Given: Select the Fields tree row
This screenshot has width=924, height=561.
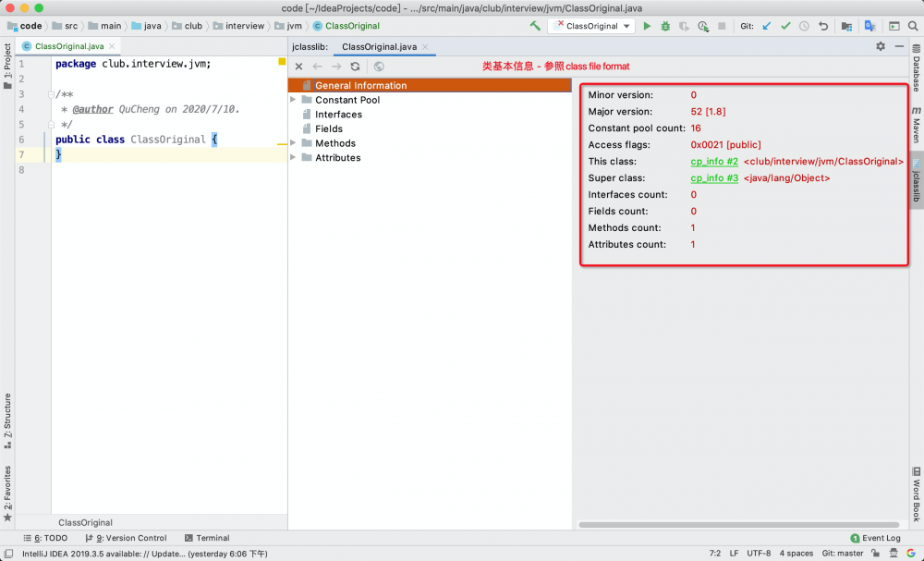Looking at the screenshot, I should 430,128.
